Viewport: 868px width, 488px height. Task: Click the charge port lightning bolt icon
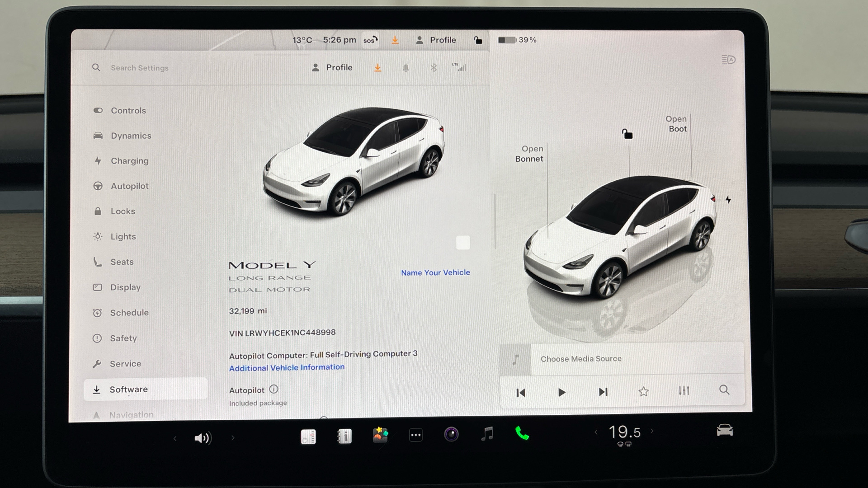point(728,199)
